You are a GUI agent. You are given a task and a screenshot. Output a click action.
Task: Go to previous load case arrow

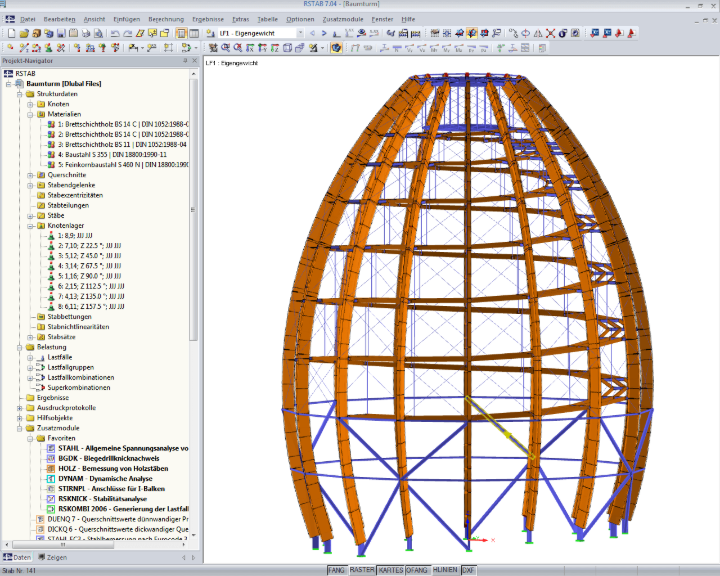click(x=313, y=33)
